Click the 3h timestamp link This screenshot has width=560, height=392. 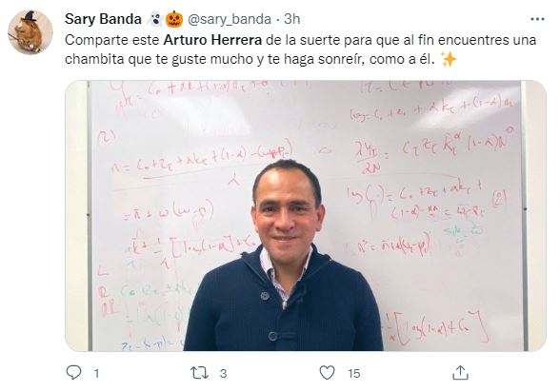[x=292, y=19]
